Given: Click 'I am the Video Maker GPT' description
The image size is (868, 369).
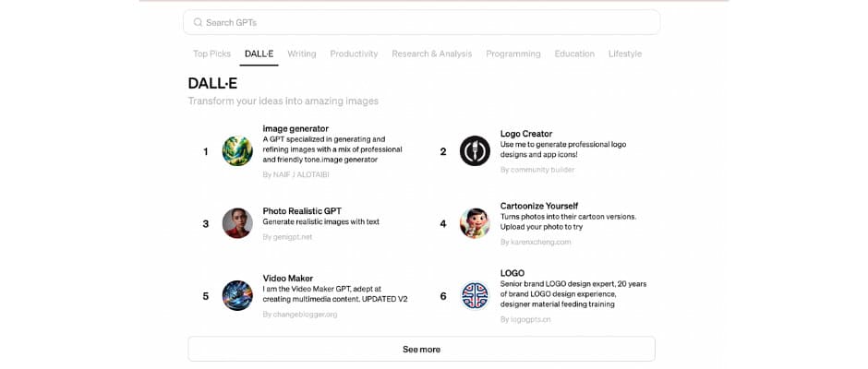Looking at the screenshot, I should pyautogui.click(x=335, y=293).
